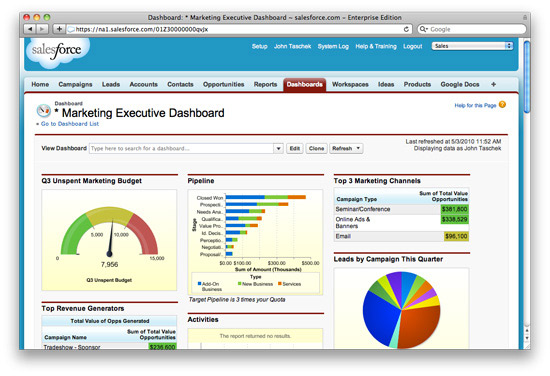
Task: Click Help for this Page link
Action: (x=475, y=105)
